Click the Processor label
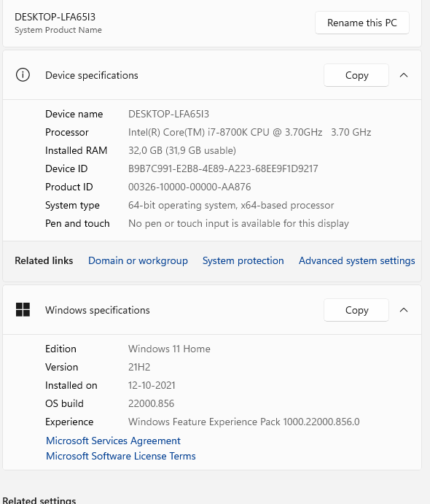Screen dimensions: 430x504 [67, 133]
